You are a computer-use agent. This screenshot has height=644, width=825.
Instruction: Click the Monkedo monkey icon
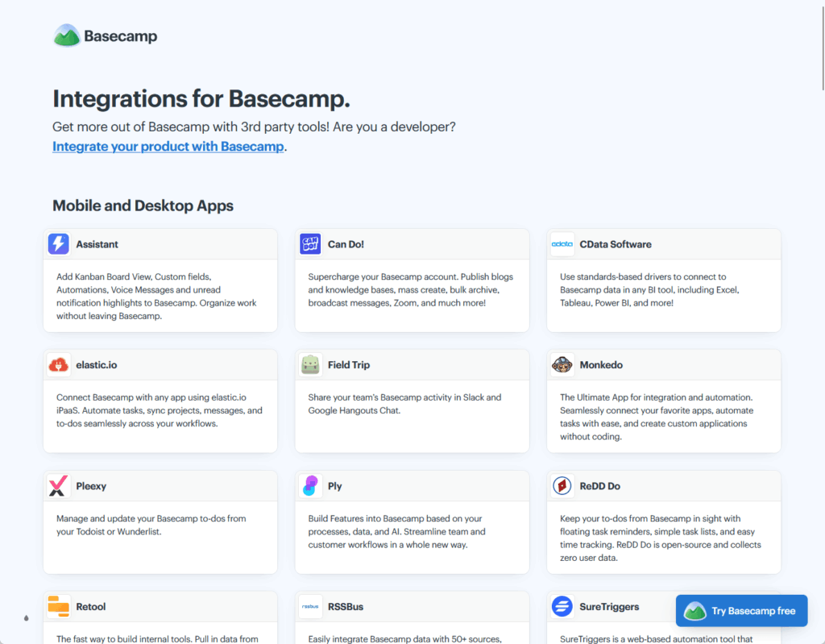pos(562,364)
